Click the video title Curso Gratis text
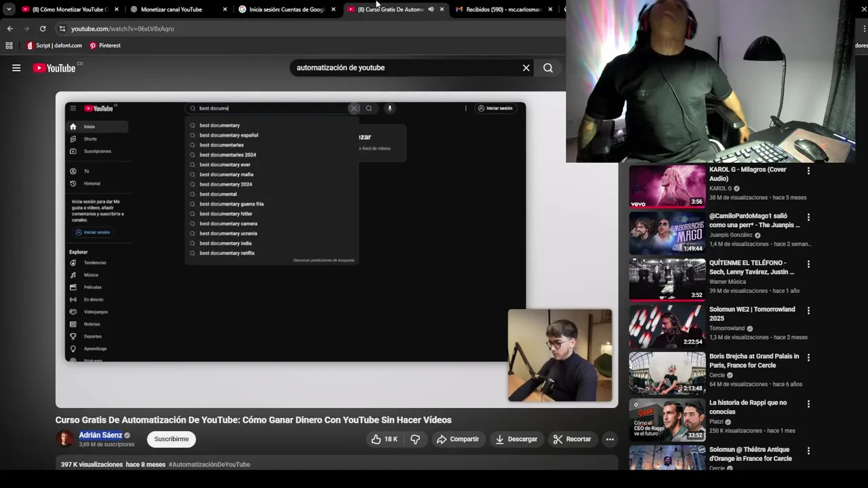868x488 pixels. click(x=253, y=420)
